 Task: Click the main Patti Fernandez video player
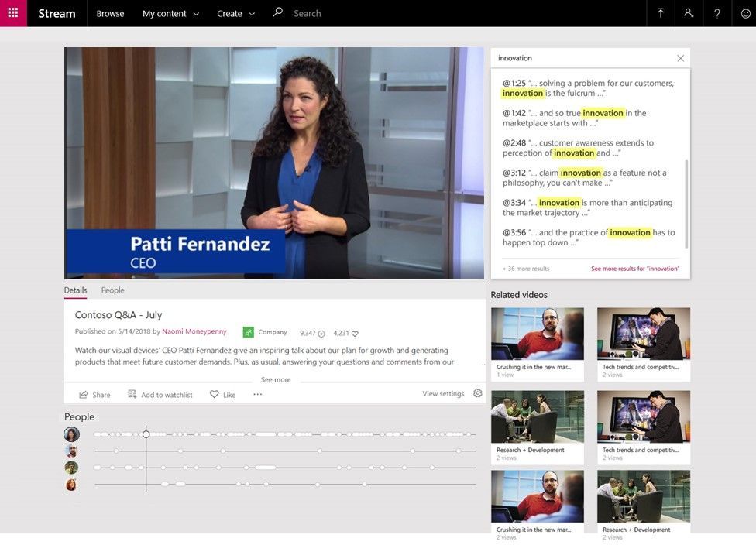274,163
